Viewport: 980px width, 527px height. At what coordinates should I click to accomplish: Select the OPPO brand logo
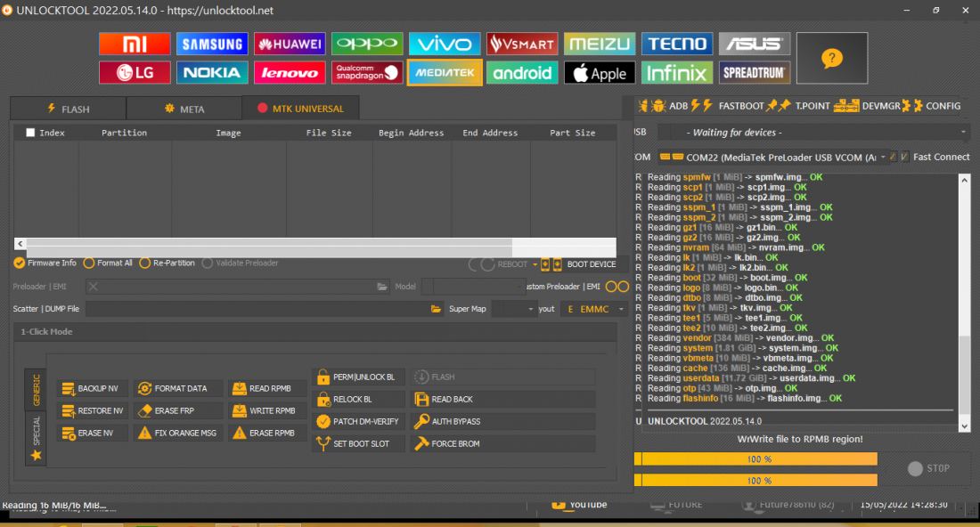point(367,44)
